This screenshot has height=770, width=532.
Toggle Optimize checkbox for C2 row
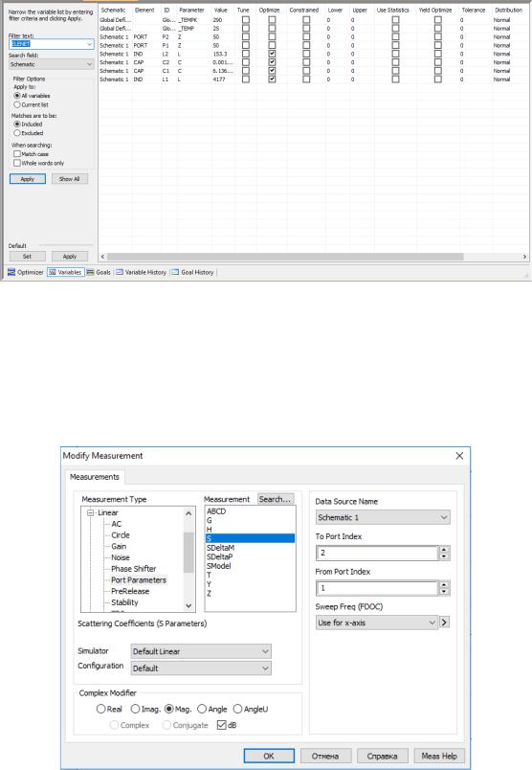pyautogui.click(x=272, y=62)
